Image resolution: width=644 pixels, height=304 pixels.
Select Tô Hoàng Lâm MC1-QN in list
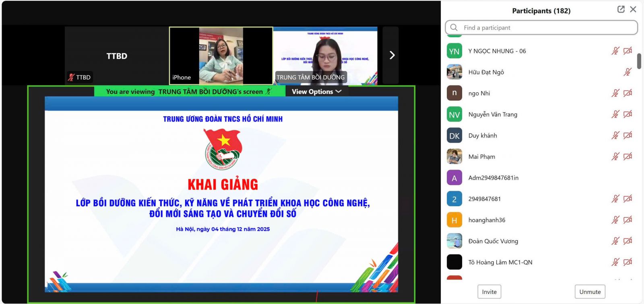click(x=500, y=263)
